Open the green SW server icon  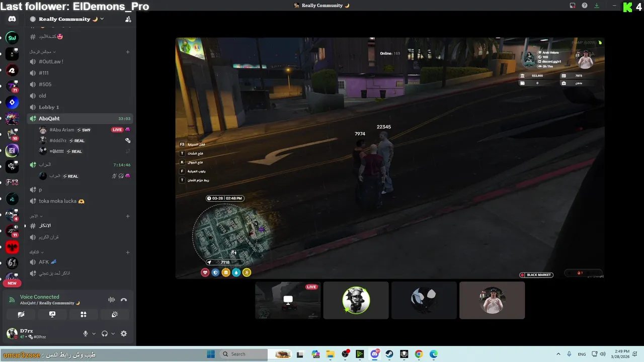pos(12,38)
